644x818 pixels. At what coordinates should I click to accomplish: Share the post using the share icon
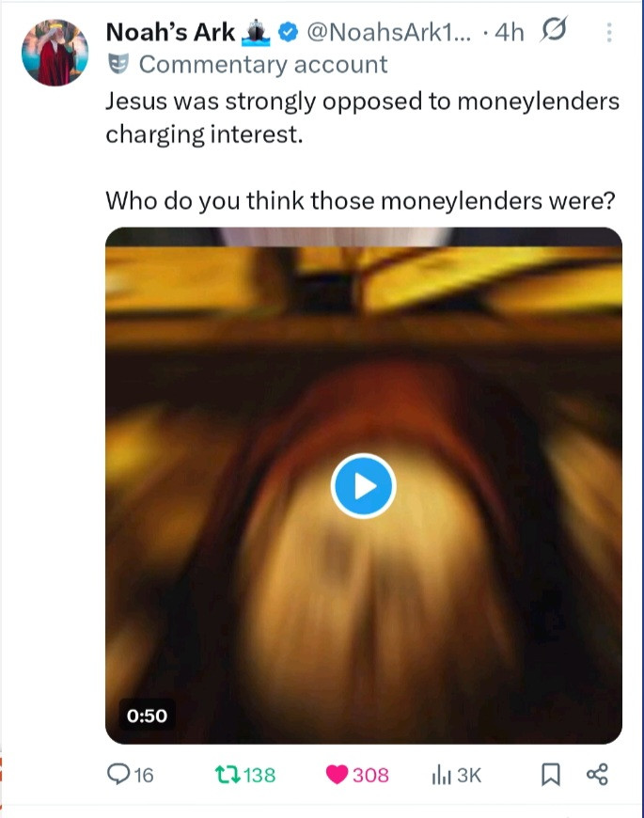click(x=597, y=774)
